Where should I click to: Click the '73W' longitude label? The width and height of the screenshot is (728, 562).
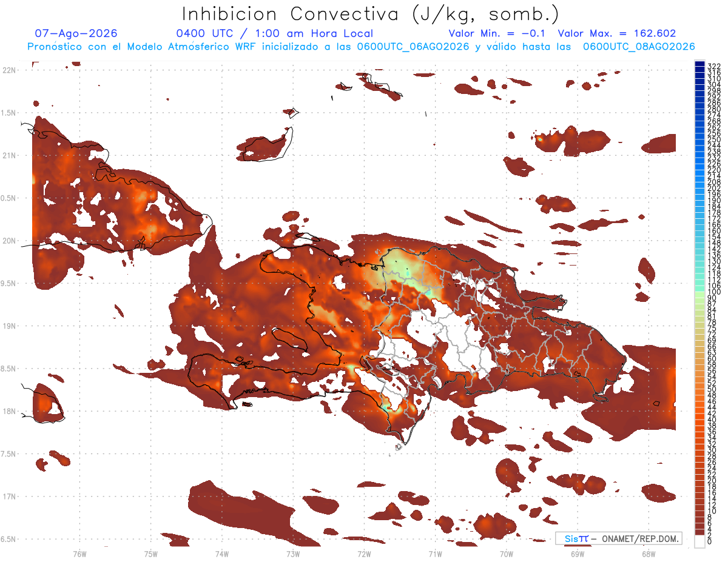click(x=293, y=554)
